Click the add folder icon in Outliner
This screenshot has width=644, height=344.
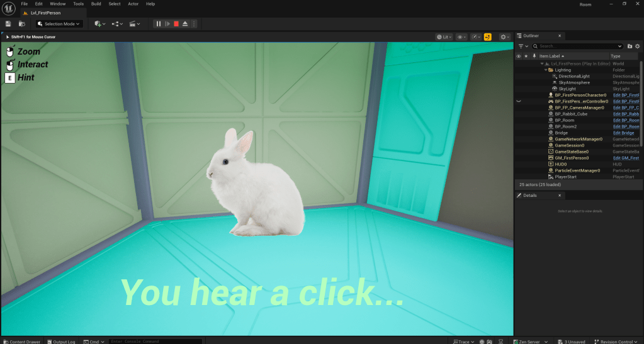630,46
